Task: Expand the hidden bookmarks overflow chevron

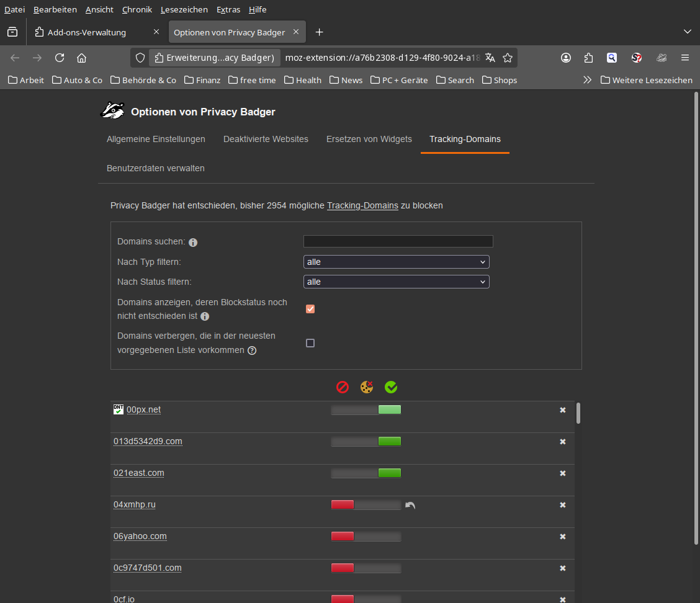Action: click(x=587, y=80)
